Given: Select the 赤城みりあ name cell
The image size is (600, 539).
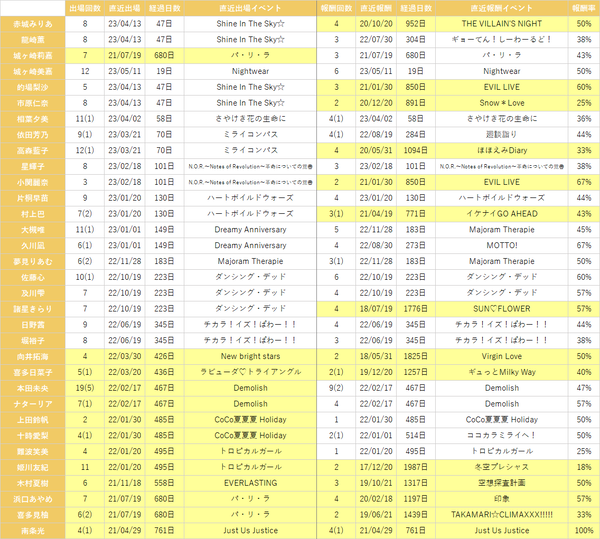Looking at the screenshot, I should [33, 24].
